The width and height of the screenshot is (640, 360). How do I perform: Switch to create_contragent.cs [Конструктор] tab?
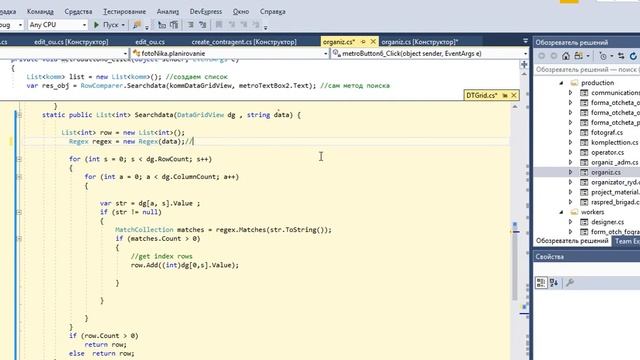point(244,42)
